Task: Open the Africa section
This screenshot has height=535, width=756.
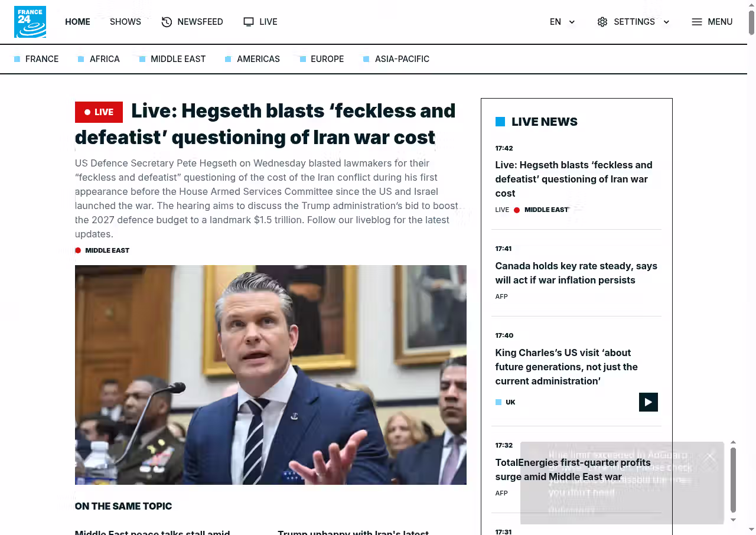Action: (105, 59)
